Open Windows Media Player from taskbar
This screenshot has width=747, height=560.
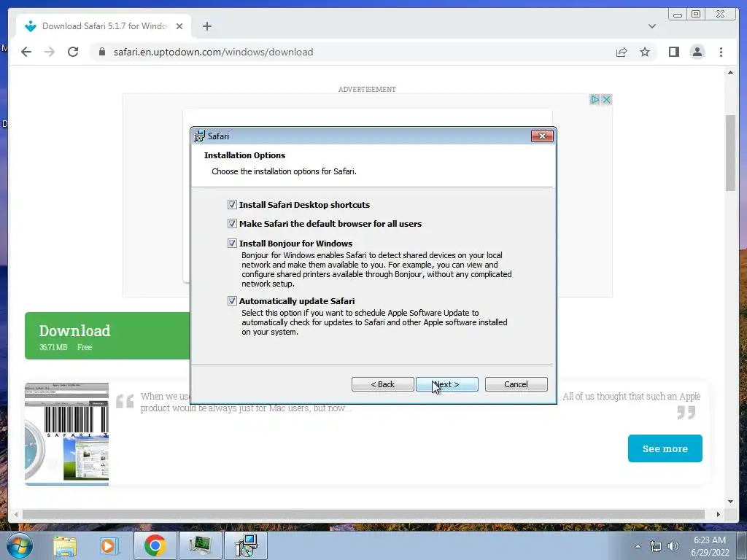108,545
